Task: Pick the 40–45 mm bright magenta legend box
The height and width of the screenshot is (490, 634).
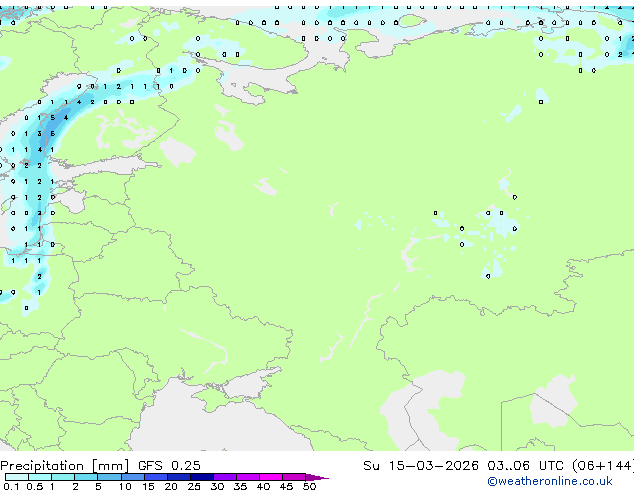Action: coord(271,477)
